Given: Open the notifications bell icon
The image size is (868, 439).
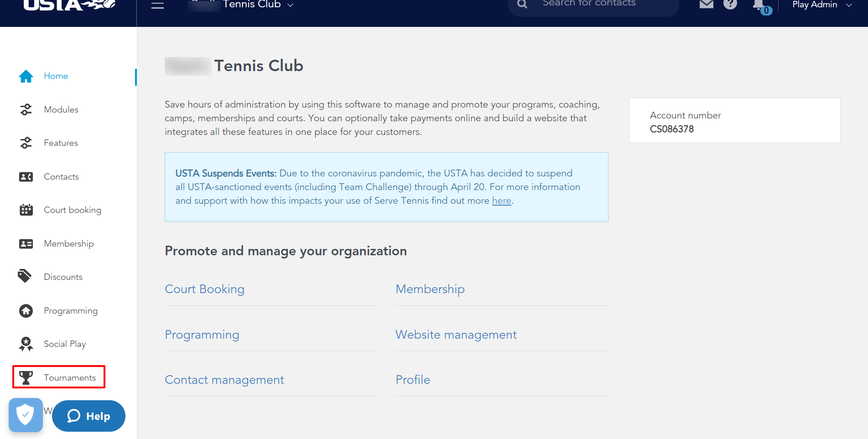Looking at the screenshot, I should [759, 5].
